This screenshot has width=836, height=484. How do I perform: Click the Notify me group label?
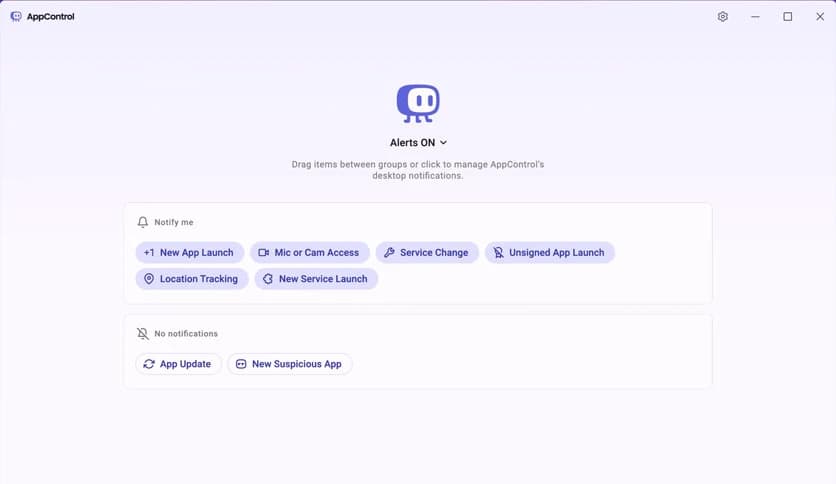(174, 222)
